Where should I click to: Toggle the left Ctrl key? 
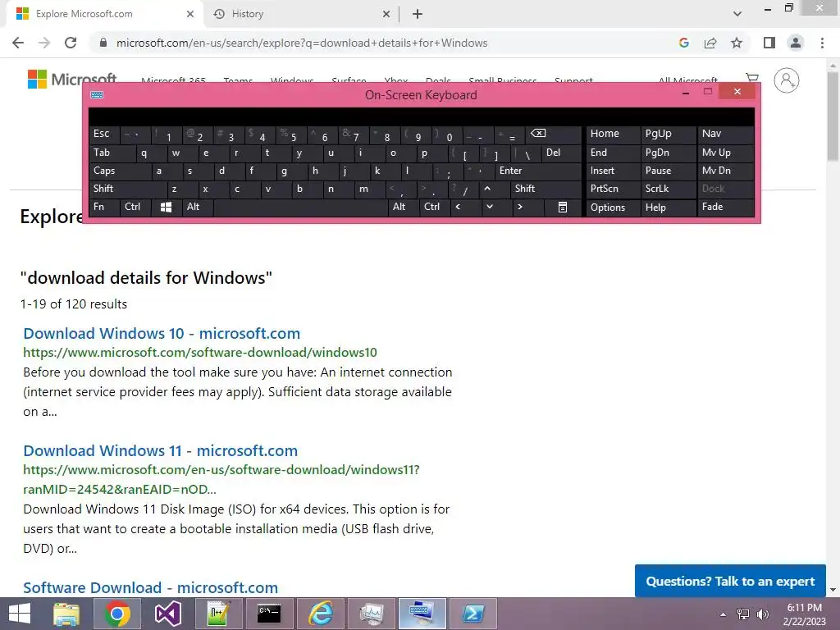(x=135, y=207)
